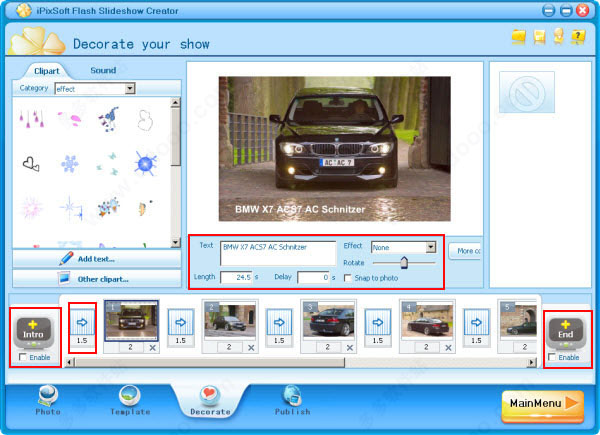
Task: Click the Intro plus icon
Action: click(34, 332)
